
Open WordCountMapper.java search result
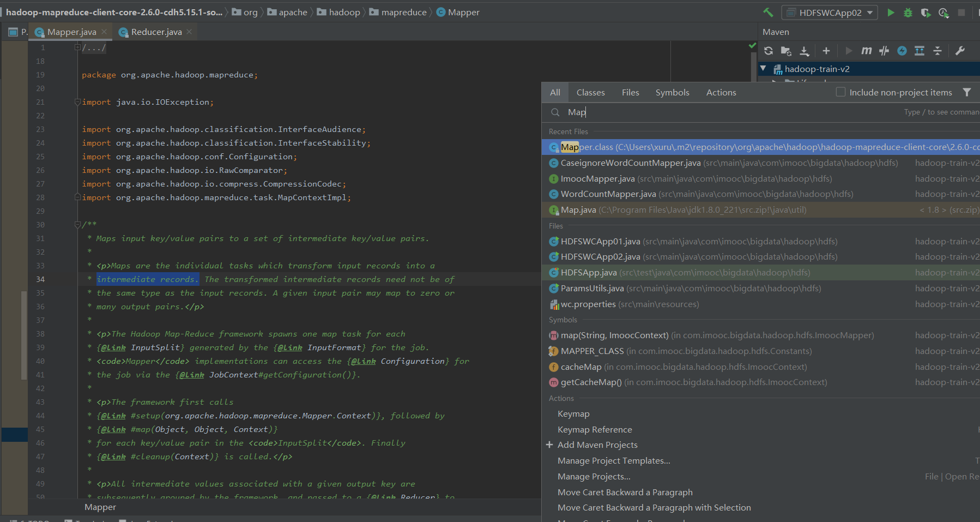(x=761, y=194)
